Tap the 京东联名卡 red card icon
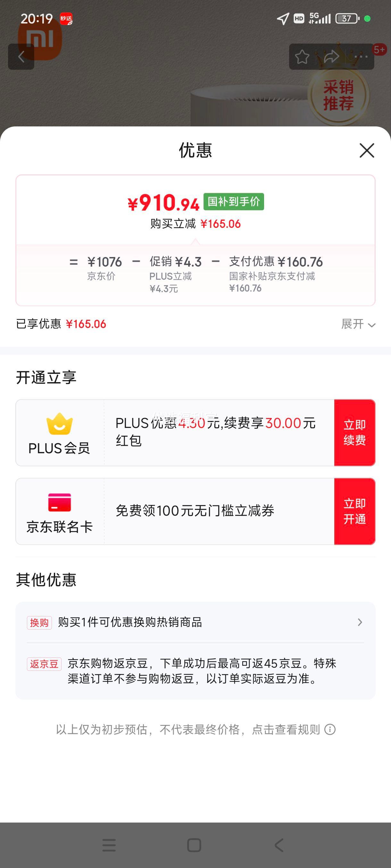Image resolution: width=391 pixels, height=868 pixels. (59, 502)
